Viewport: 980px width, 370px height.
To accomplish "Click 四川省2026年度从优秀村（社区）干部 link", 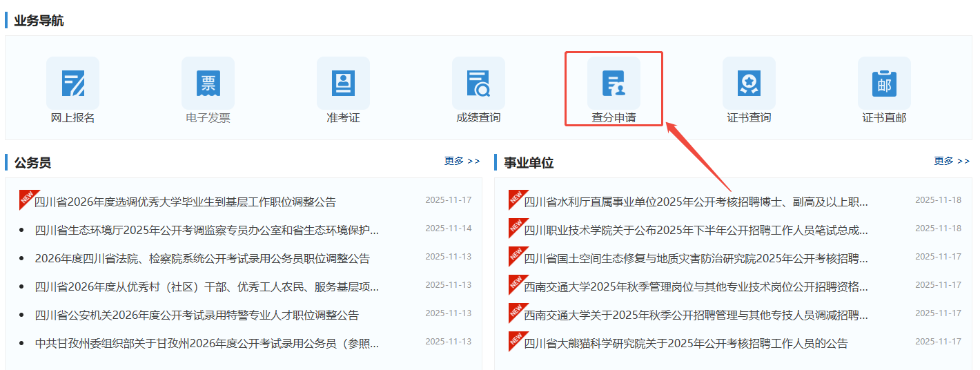I will (206, 286).
